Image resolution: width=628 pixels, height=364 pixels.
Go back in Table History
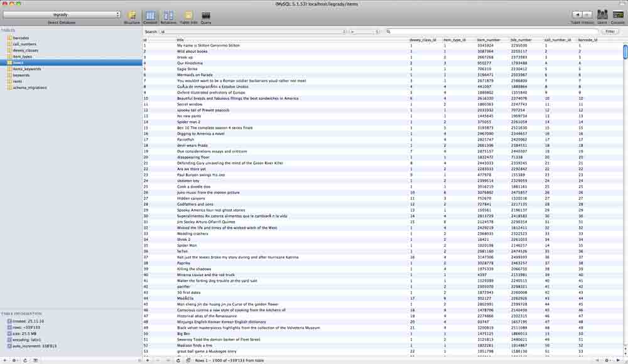tap(577, 14)
